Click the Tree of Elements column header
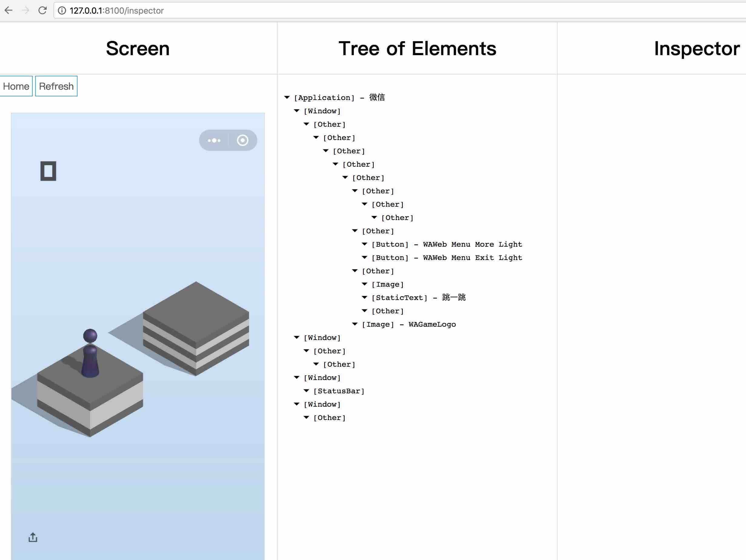The image size is (746, 560). click(418, 48)
